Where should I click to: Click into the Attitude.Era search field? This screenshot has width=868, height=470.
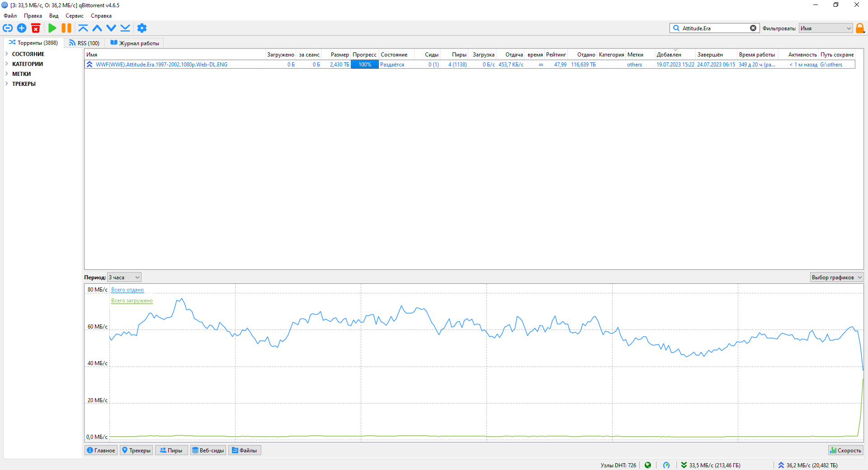click(714, 28)
